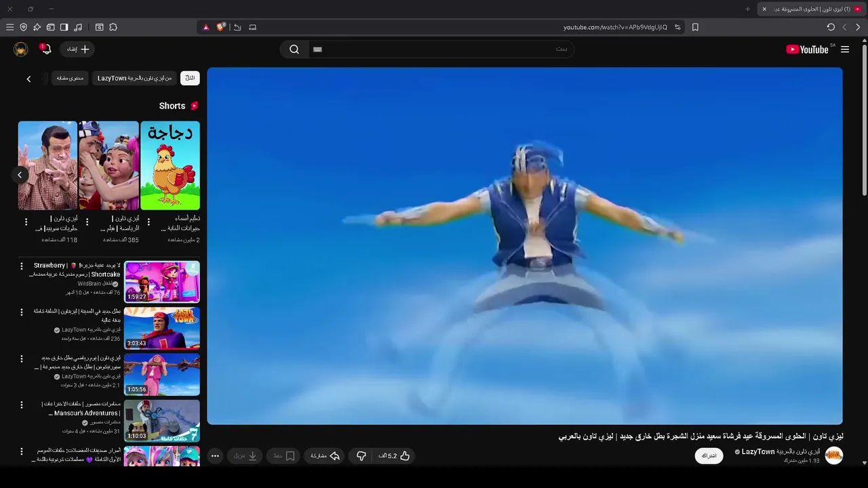The height and width of the screenshot is (488, 868).
Task: Open a new tab with the plus button
Action: pyautogui.click(x=748, y=9)
